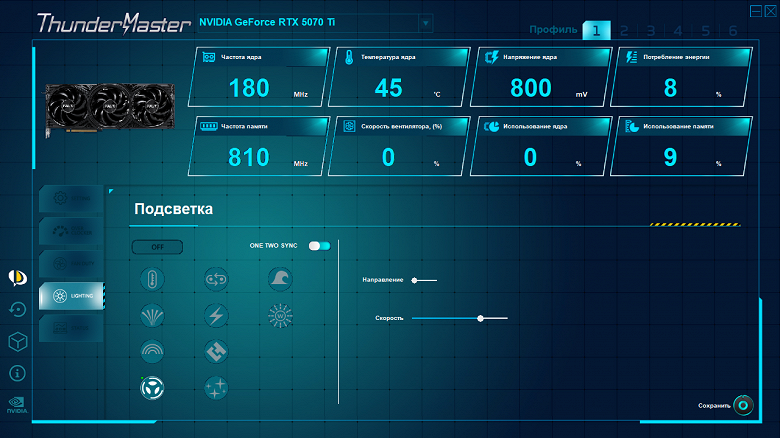Switch to profile 2
This screenshot has width=780, height=438.
624,31
